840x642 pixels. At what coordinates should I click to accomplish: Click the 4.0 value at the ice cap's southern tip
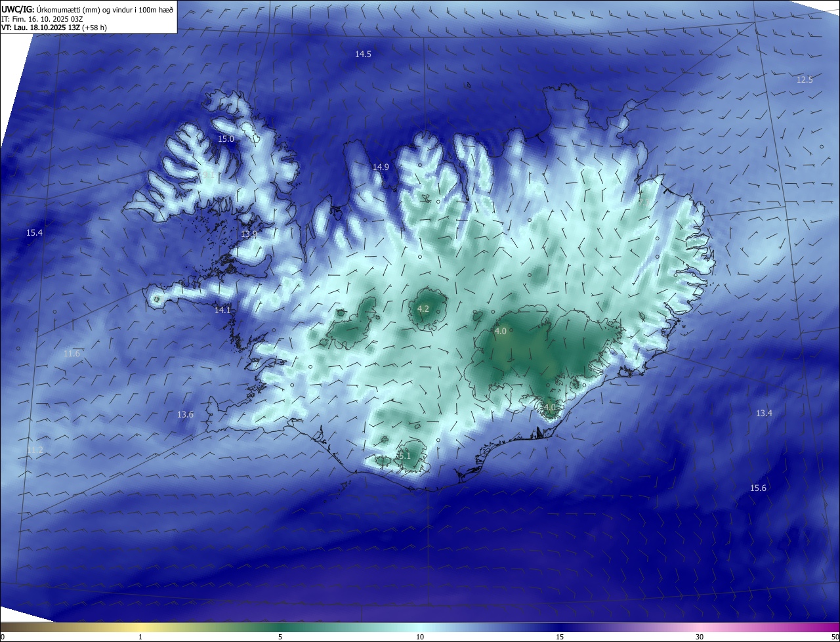click(550, 408)
